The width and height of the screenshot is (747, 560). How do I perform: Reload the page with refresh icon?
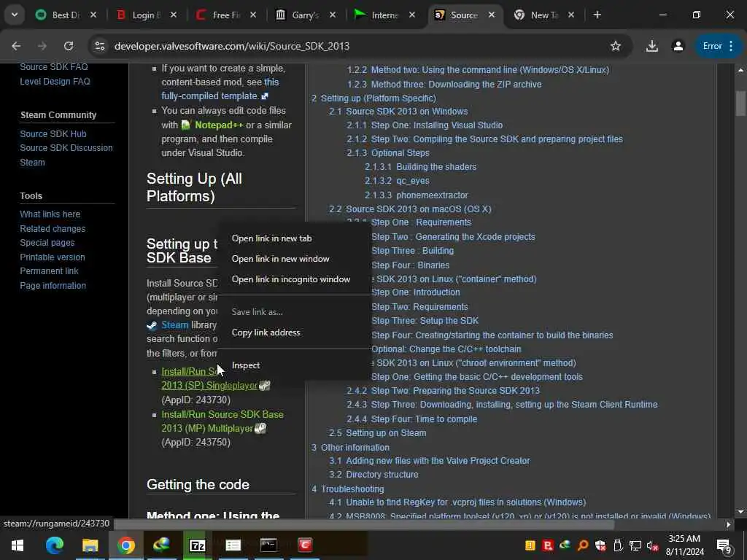(x=69, y=46)
